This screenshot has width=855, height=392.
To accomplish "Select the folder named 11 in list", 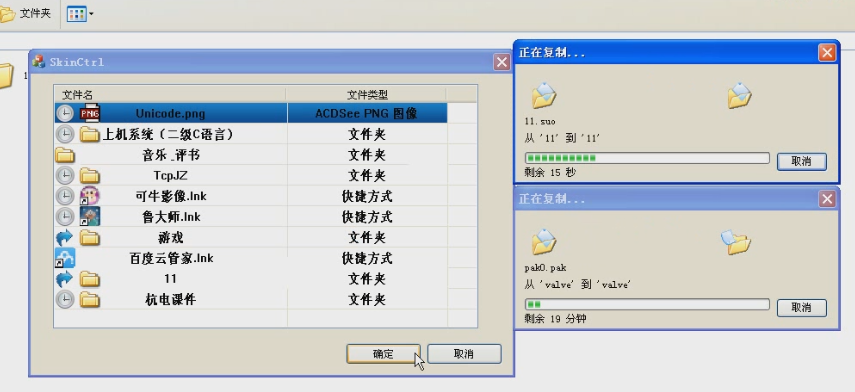I will pyautogui.click(x=170, y=279).
